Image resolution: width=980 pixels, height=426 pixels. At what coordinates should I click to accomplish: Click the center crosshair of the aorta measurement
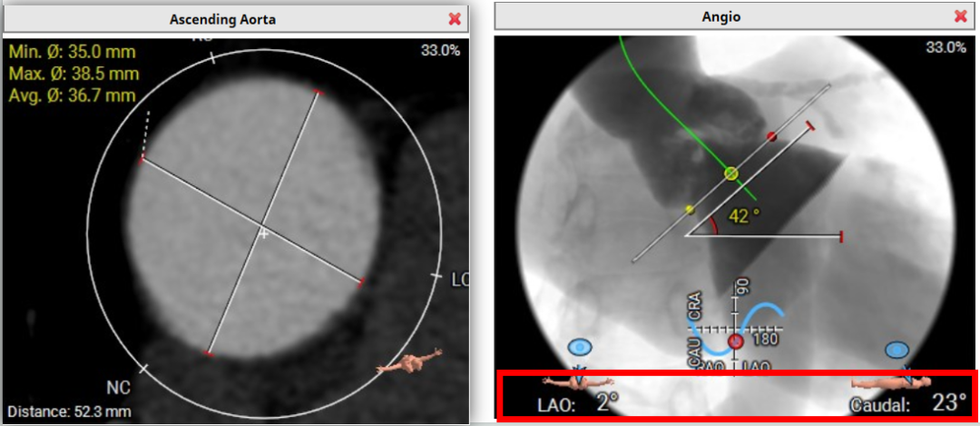point(264,233)
